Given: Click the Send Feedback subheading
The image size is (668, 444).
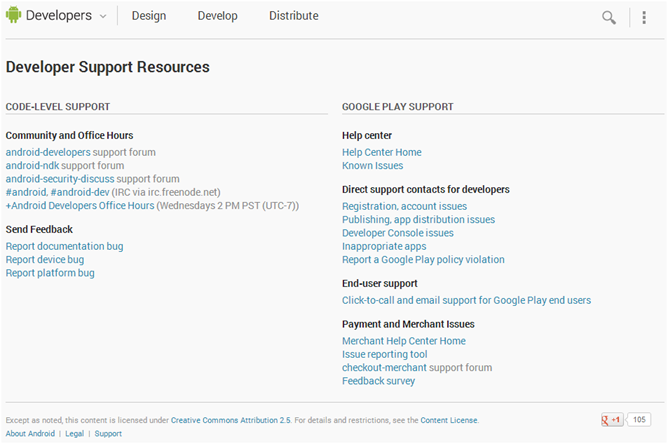Looking at the screenshot, I should coord(39,229).
